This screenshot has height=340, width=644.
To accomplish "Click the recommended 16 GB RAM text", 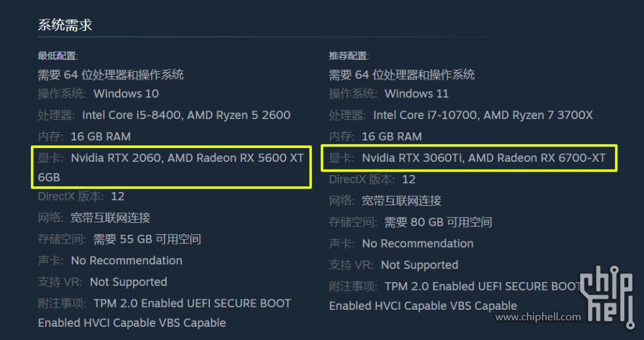I will (391, 137).
